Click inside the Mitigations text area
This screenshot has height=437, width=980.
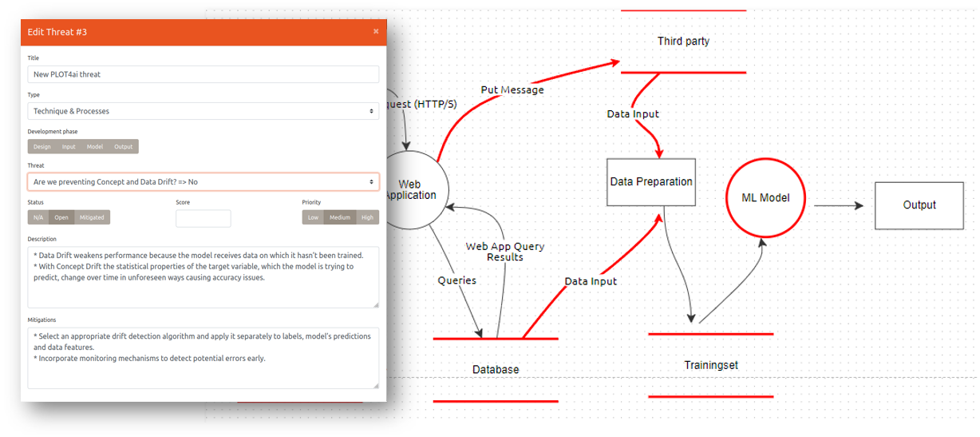tap(204, 358)
